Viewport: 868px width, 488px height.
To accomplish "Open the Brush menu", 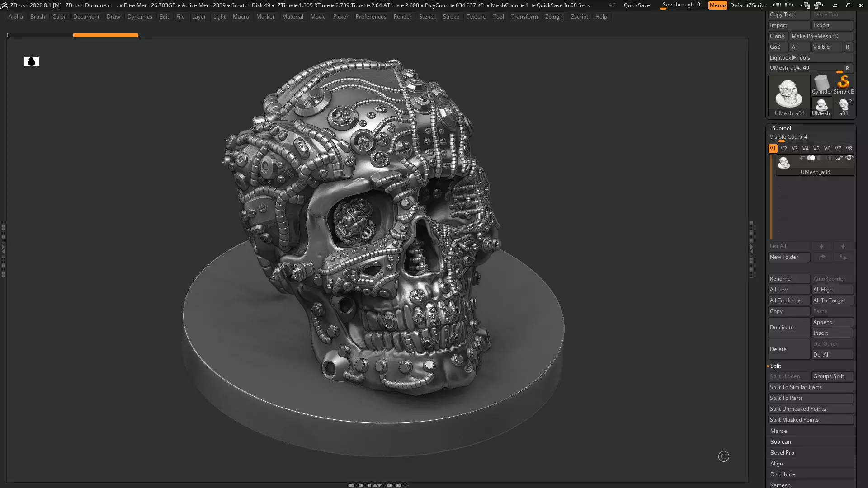I will (38, 17).
